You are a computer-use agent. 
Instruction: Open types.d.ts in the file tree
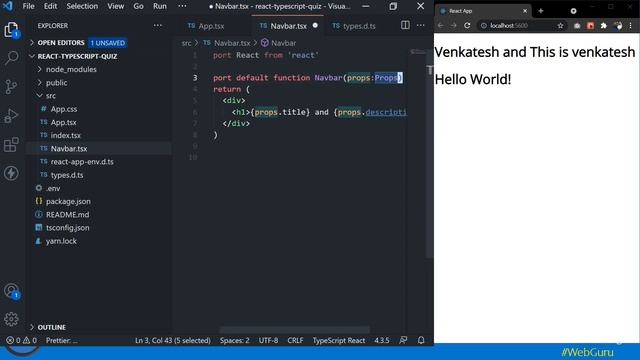67,175
